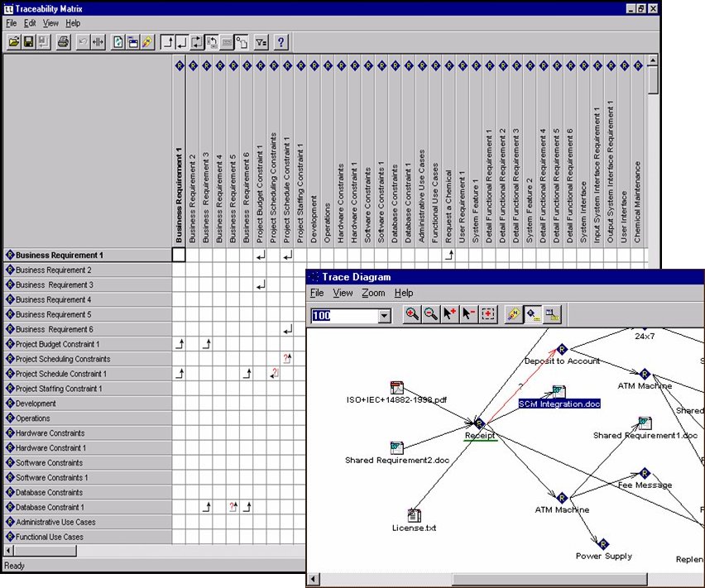705x588 pixels.
Task: Select the Power Supply node
Action: point(604,550)
